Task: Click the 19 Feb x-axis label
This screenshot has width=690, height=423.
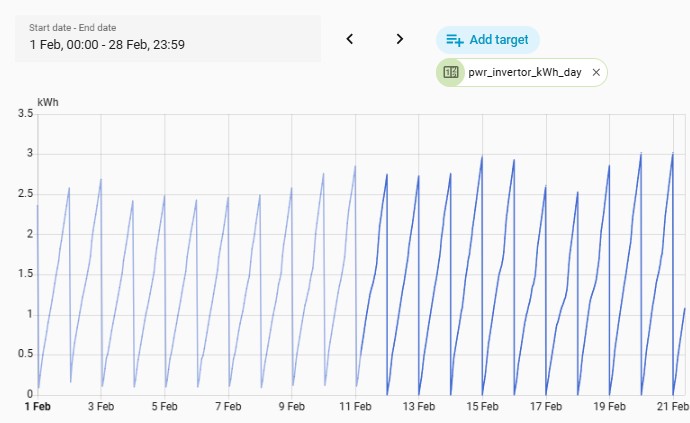Action: (x=609, y=407)
